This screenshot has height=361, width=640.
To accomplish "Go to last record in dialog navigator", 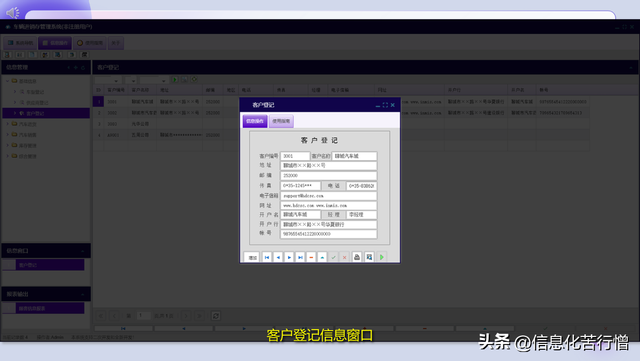I will click(300, 257).
